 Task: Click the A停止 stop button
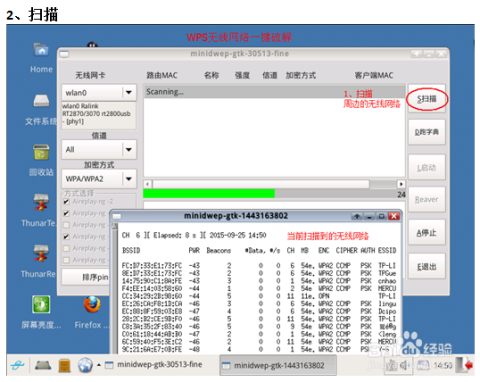tap(427, 233)
